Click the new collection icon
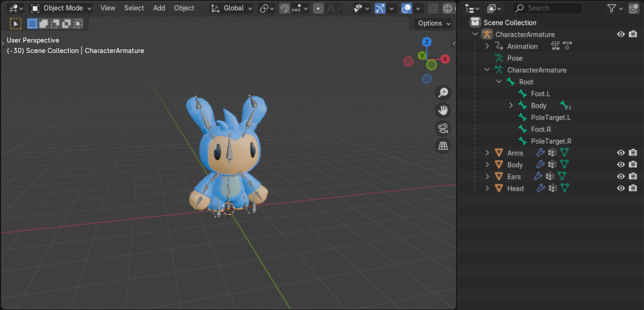644x310 pixels. click(633, 8)
